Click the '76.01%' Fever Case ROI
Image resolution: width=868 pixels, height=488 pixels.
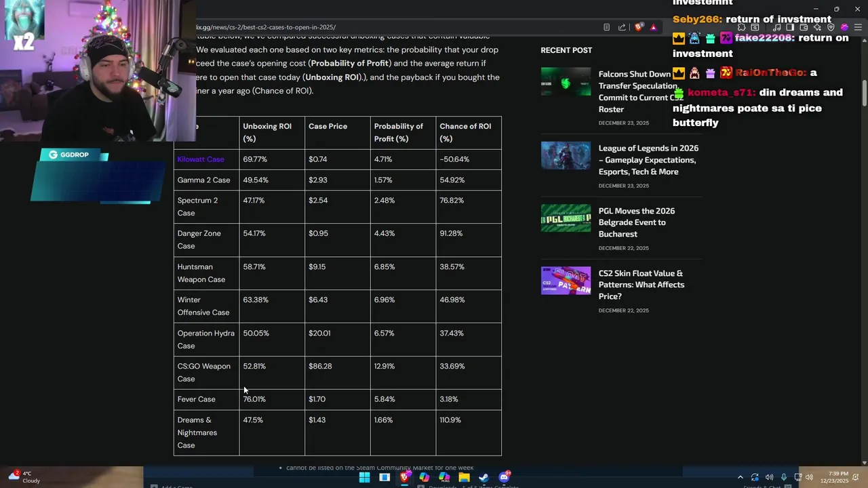tap(254, 399)
